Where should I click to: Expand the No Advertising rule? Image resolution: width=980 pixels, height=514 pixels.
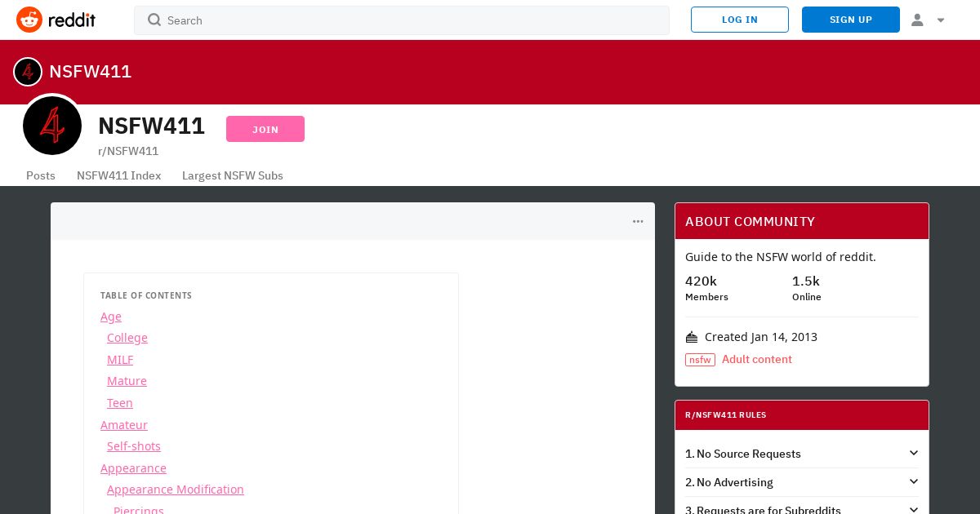802,482
